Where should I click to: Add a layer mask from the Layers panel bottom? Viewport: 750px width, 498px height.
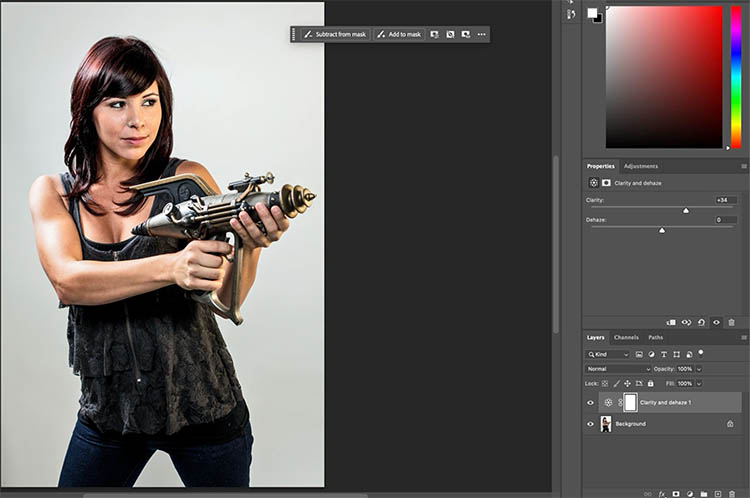click(676, 493)
